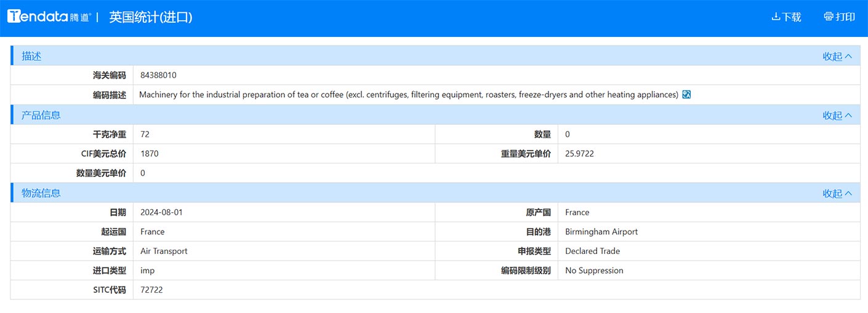The height and width of the screenshot is (313, 868).
Task: Collapse the 描述 section
Action: [837, 56]
